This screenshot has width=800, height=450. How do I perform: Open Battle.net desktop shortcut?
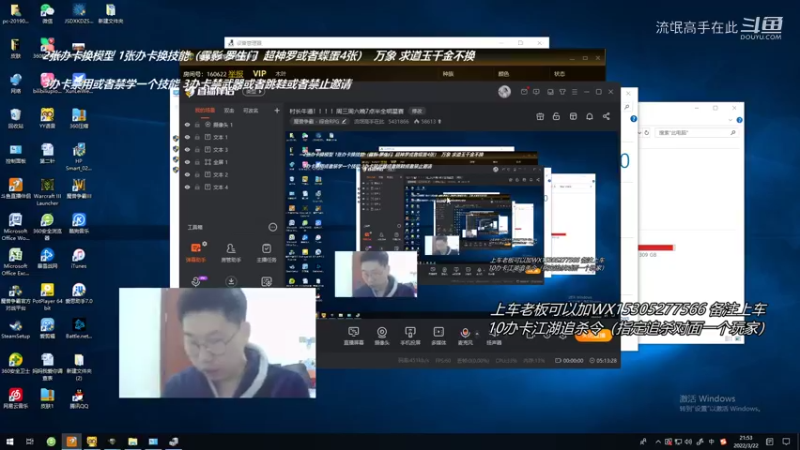(x=79, y=329)
